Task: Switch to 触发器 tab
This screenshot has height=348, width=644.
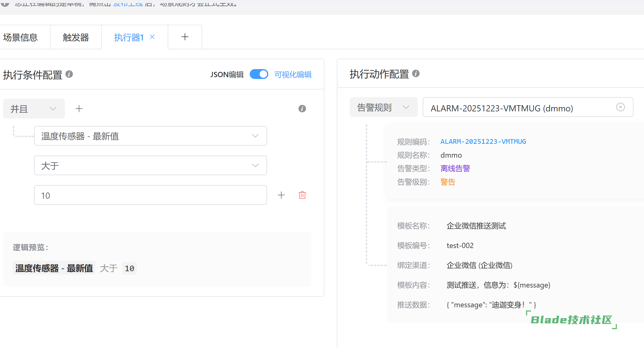Action: [x=76, y=37]
